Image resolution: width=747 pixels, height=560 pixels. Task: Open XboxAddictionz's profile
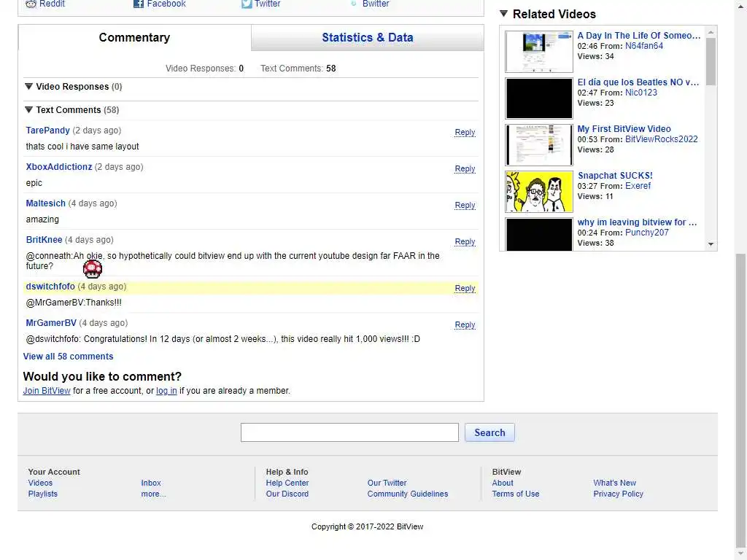59,167
